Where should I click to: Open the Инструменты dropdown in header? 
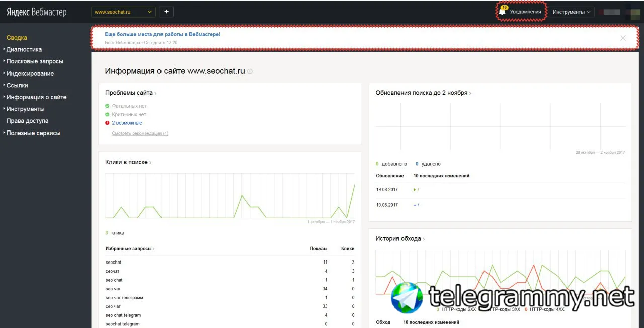coord(572,12)
